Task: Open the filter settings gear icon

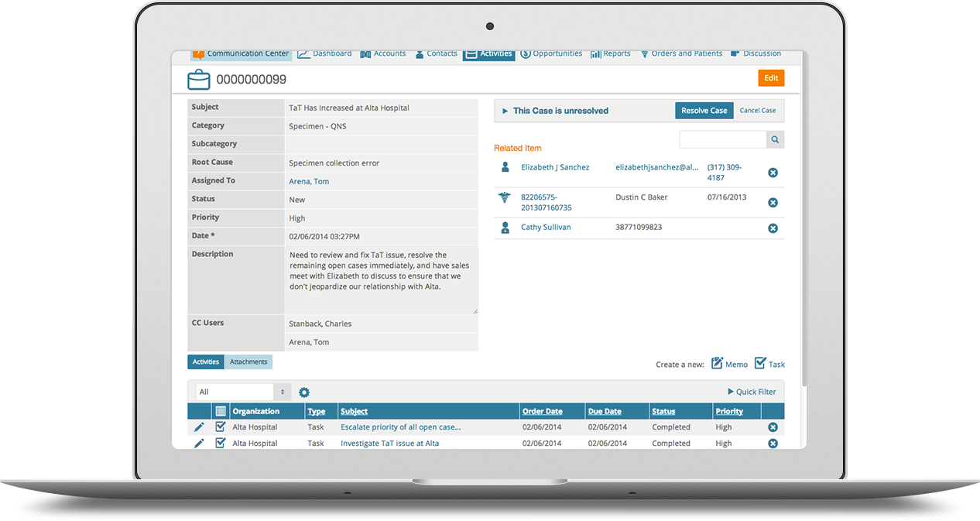Action: [304, 392]
